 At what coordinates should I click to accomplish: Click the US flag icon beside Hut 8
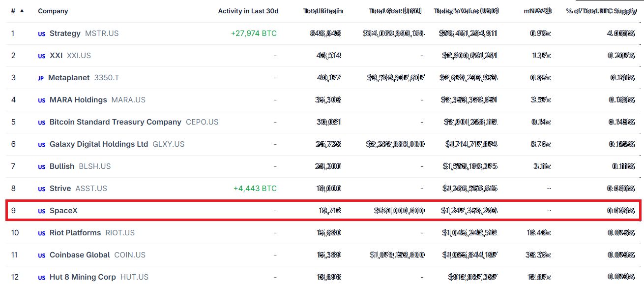pyautogui.click(x=42, y=278)
